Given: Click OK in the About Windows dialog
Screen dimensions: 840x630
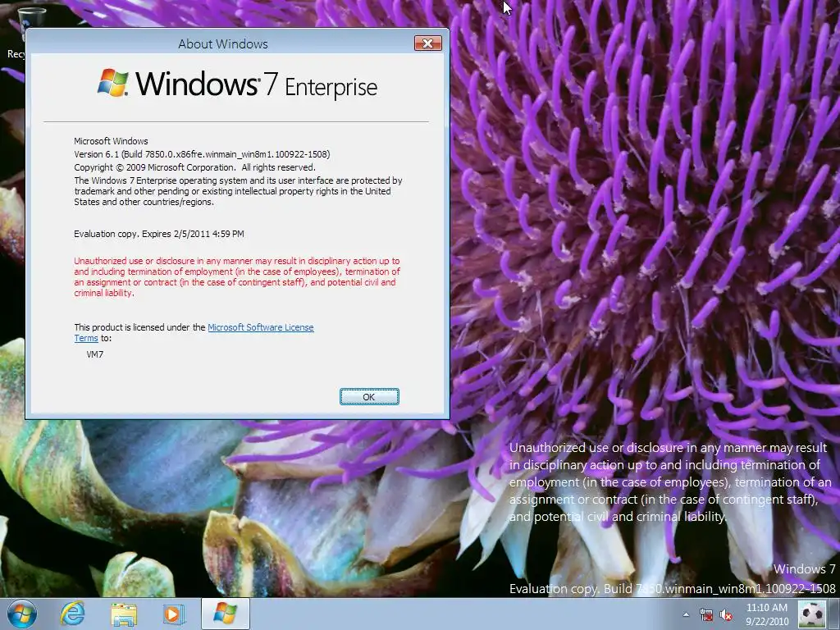Looking at the screenshot, I should click(x=369, y=397).
